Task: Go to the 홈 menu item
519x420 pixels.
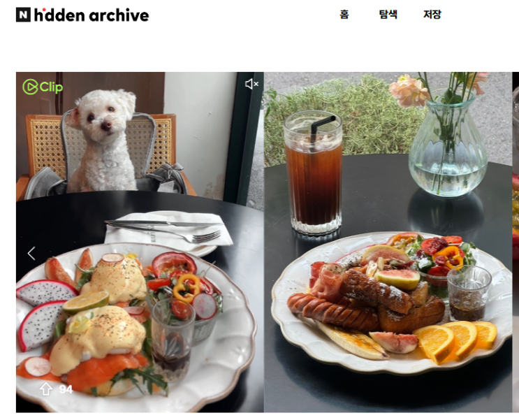Action: click(344, 14)
